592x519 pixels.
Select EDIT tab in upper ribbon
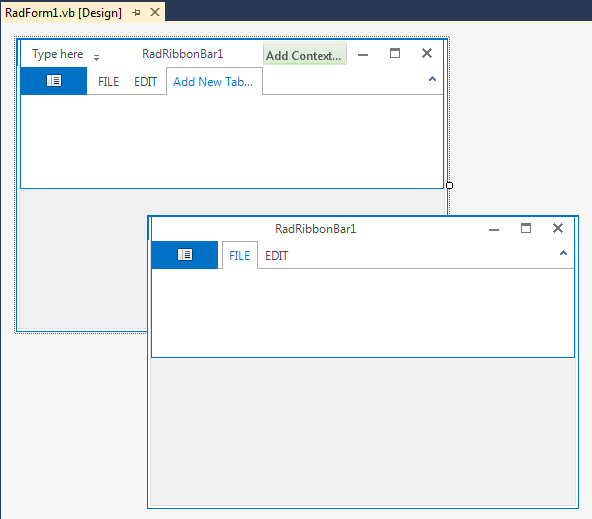[145, 82]
